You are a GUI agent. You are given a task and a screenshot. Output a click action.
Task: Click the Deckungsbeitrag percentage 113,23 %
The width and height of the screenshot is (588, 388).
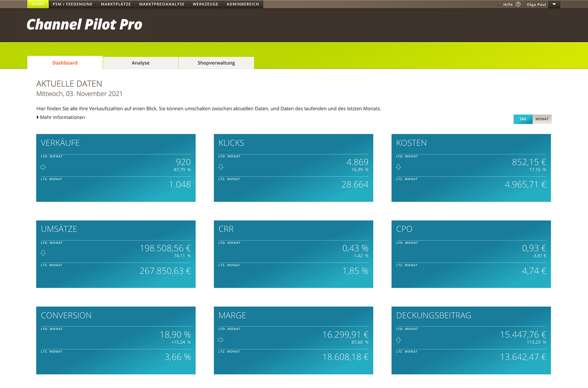(536, 342)
